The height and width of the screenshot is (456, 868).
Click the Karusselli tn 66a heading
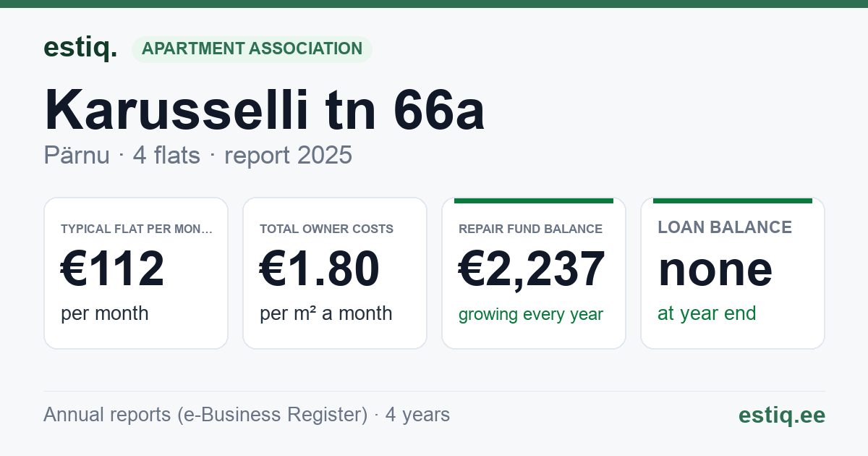pyautogui.click(x=265, y=111)
